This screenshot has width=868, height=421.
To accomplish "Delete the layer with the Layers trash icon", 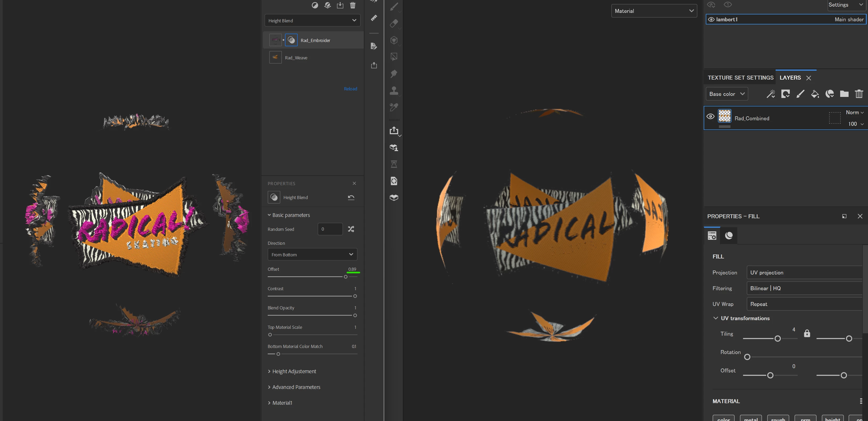I will pyautogui.click(x=859, y=94).
